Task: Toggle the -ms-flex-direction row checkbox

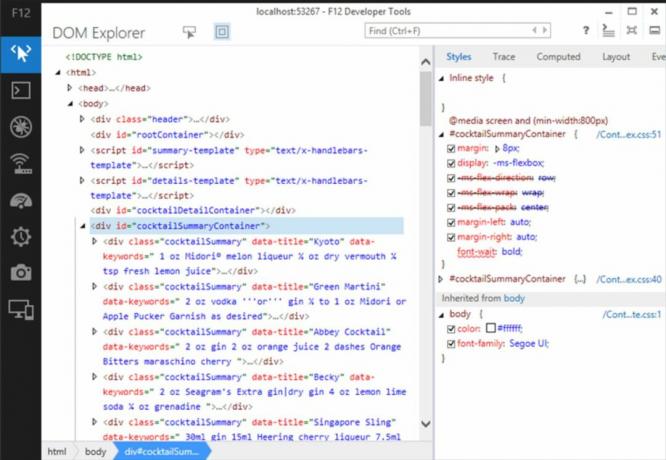Action: 451,178
